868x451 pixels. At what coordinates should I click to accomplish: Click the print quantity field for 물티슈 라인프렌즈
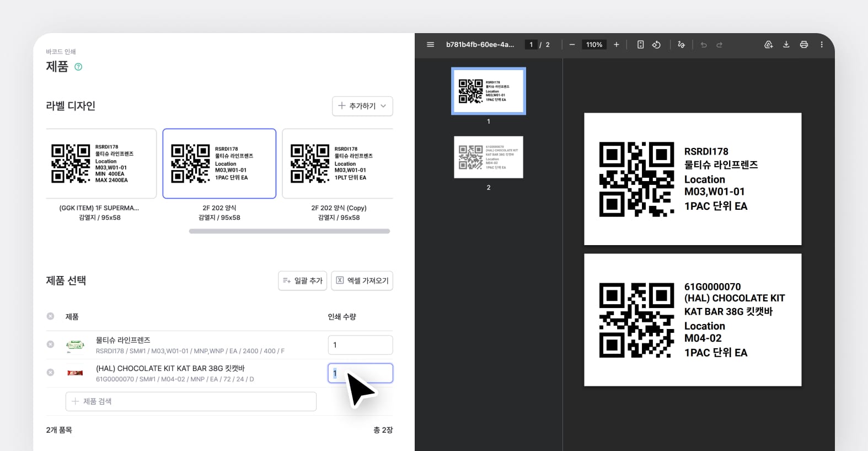tap(360, 345)
